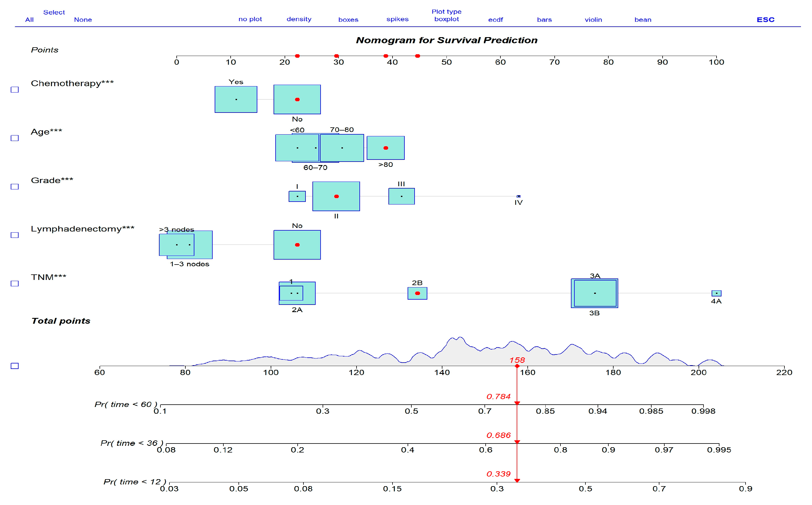
Task: Switch plot type to bean
Action: [643, 20]
